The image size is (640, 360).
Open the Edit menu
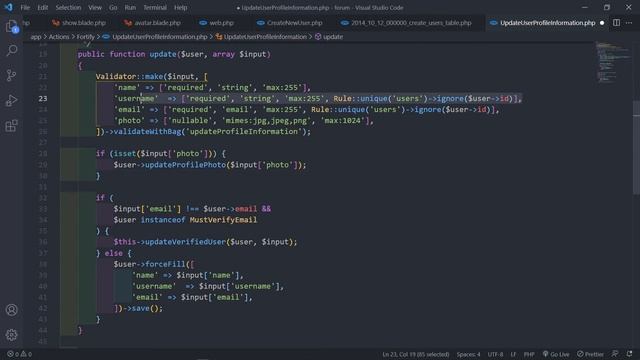[x=42, y=8]
